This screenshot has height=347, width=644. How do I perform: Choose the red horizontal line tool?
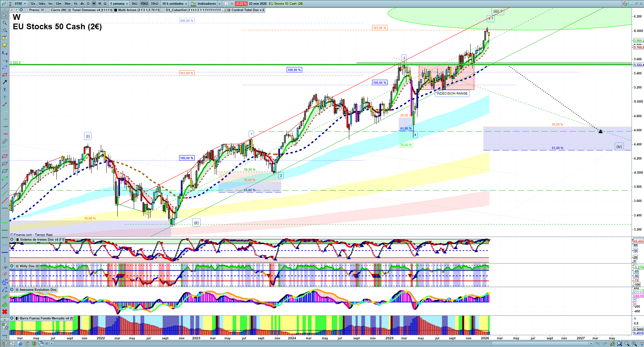coord(5,238)
